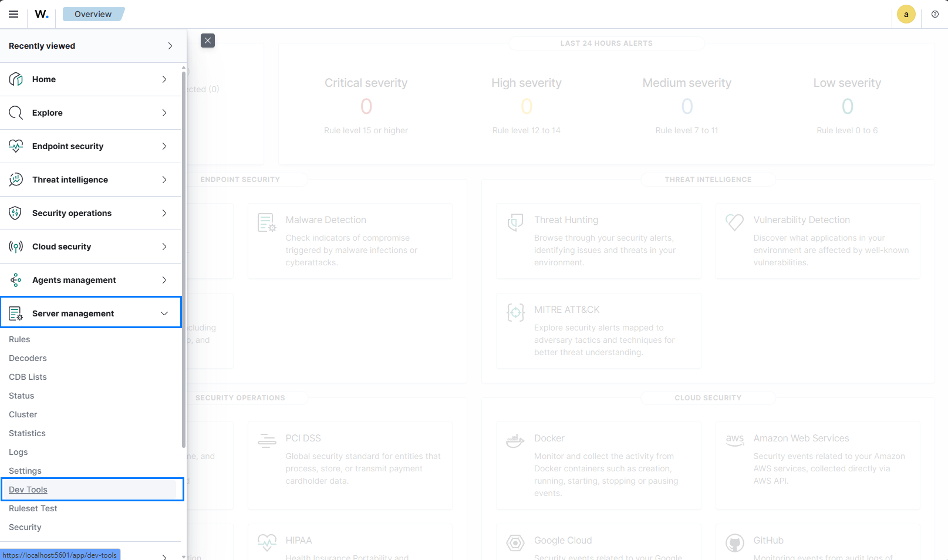Click the Security operations shield icon
The height and width of the screenshot is (560, 948).
pos(16,213)
